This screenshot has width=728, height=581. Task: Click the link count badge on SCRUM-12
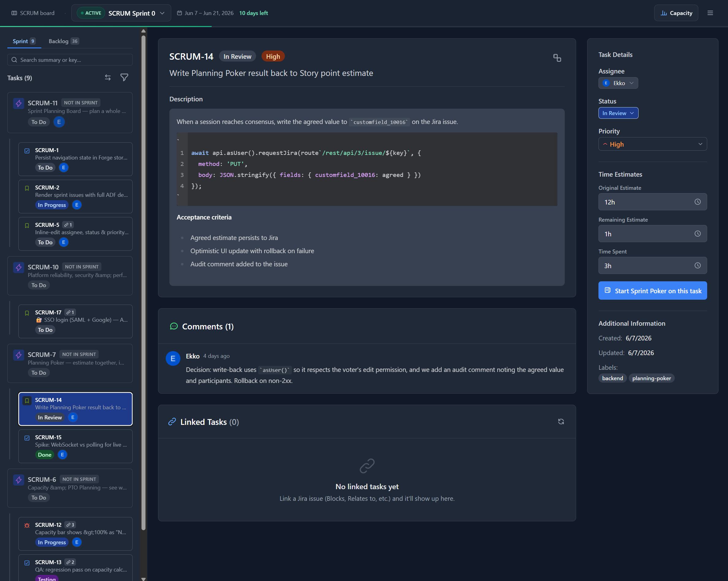[70, 525]
